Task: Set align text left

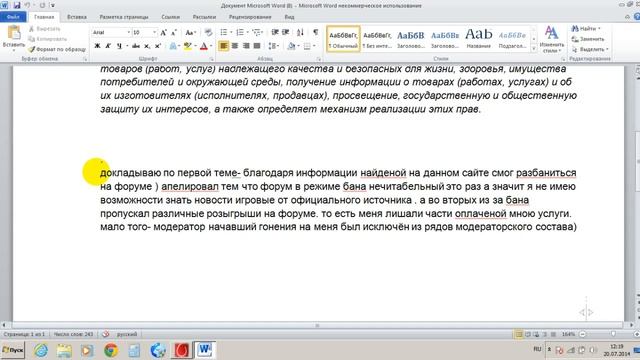Action: [224, 46]
